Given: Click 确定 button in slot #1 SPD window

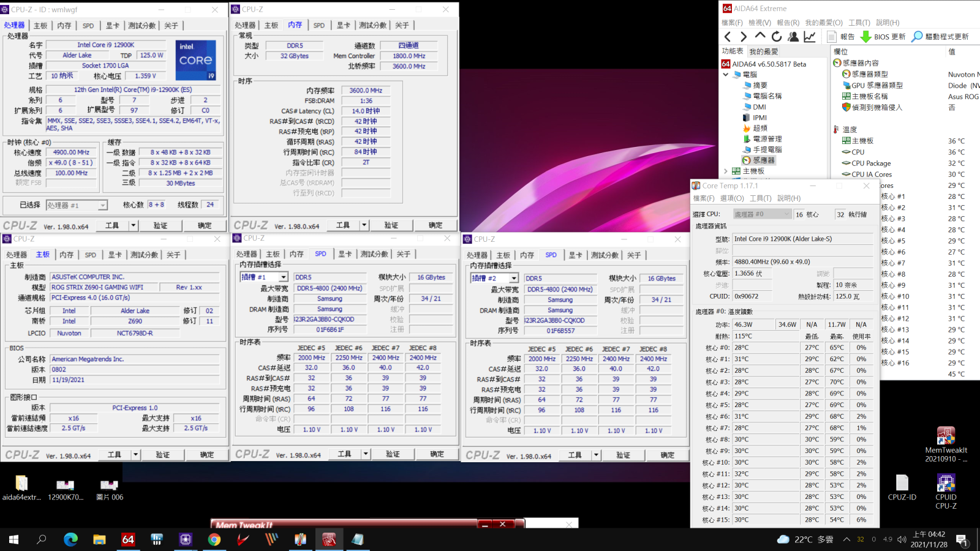Looking at the screenshot, I should [437, 454].
